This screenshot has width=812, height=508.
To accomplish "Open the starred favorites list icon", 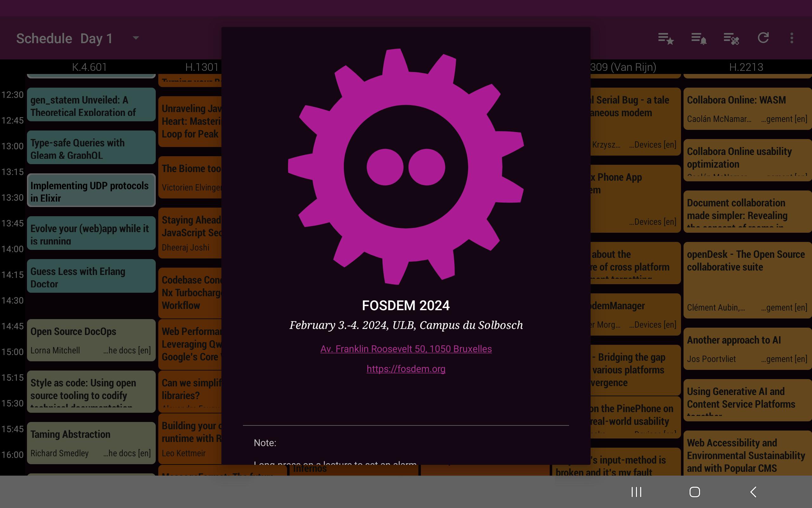I will coord(666,38).
